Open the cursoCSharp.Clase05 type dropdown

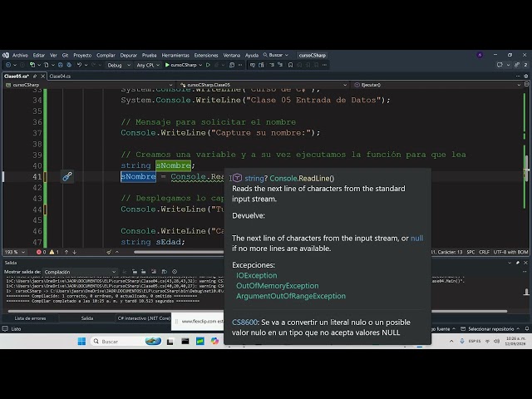(x=264, y=85)
